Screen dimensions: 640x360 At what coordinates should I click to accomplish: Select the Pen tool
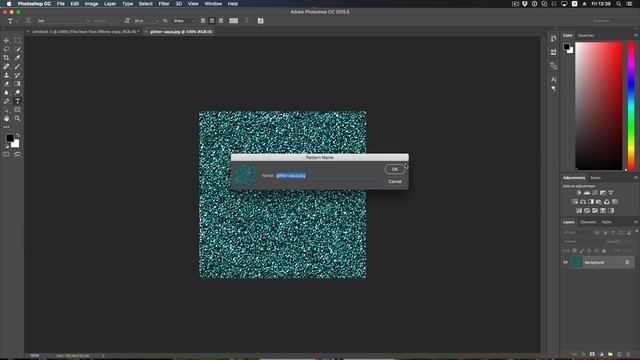tap(6, 101)
